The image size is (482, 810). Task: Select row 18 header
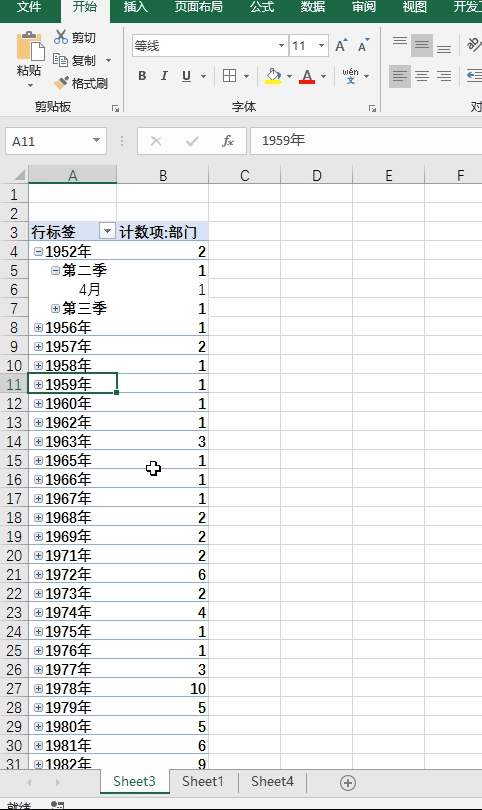[14, 518]
